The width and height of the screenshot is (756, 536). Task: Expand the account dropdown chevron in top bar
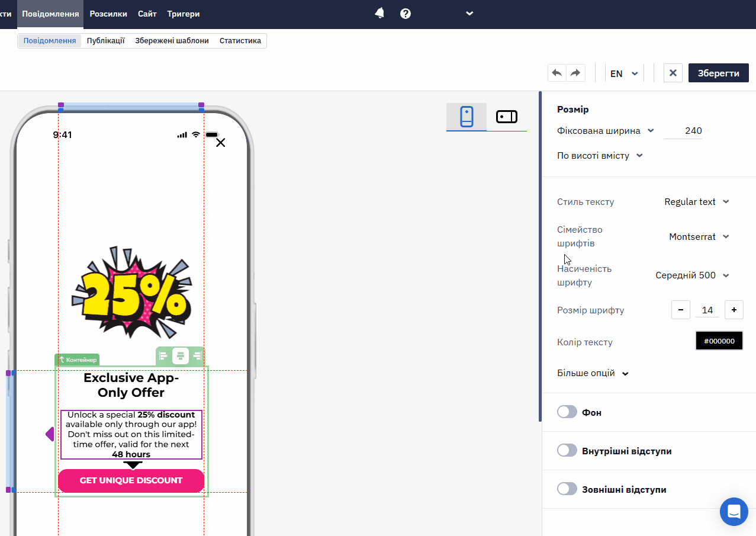coord(469,13)
